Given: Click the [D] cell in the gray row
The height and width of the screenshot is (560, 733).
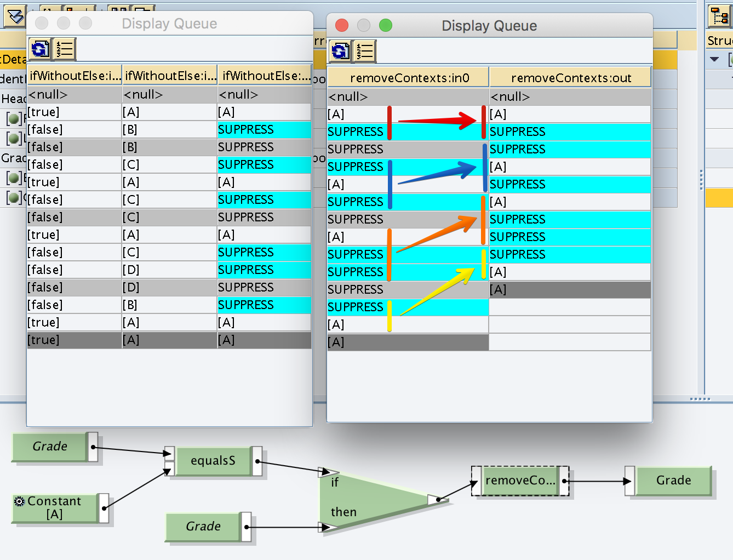Looking at the screenshot, I should [x=170, y=288].
